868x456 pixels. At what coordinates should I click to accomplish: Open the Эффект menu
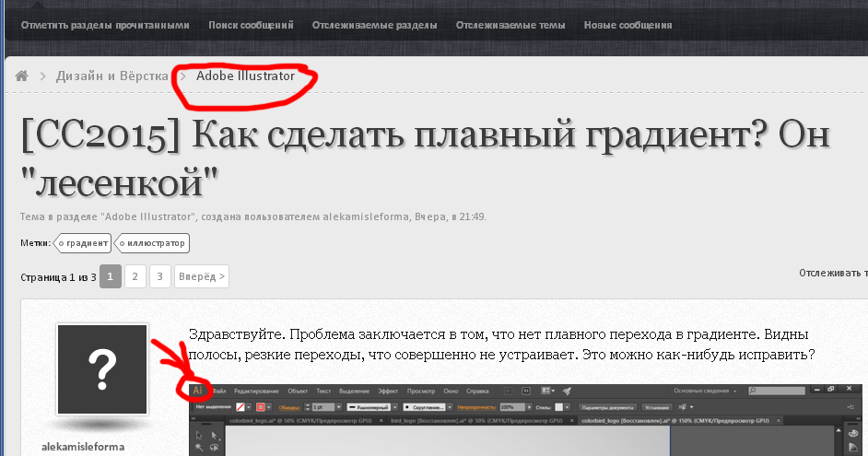click(388, 392)
